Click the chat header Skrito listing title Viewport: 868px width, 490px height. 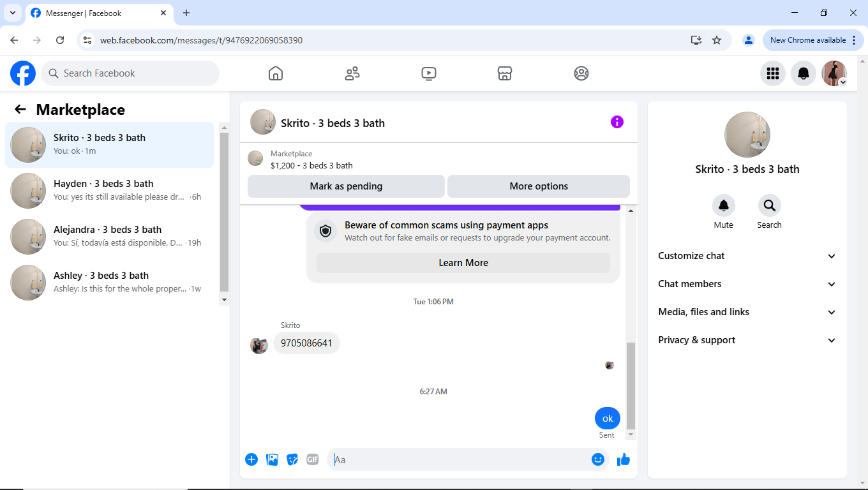[333, 123]
